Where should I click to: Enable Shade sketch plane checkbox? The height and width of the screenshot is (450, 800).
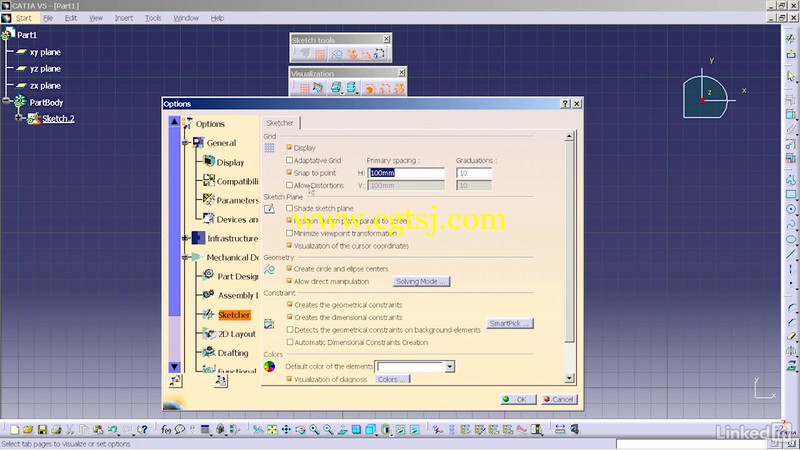coord(289,208)
